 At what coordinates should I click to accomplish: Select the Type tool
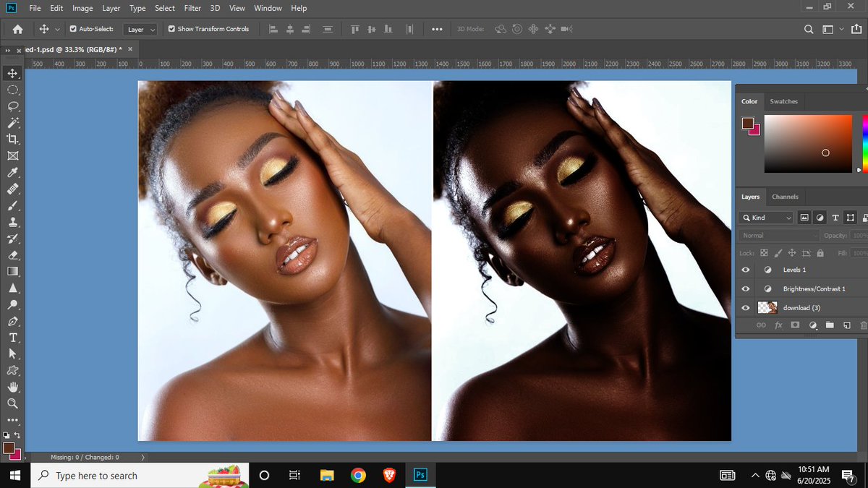[12, 338]
